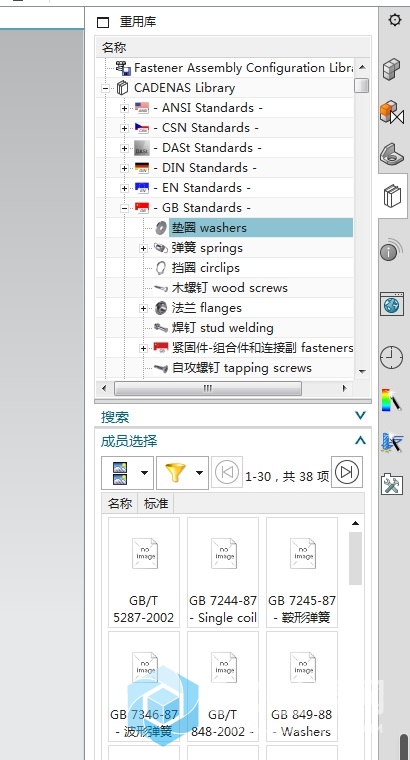Toggle the 重用库 panel checkbox
This screenshot has width=410, height=760.
(x=103, y=22)
